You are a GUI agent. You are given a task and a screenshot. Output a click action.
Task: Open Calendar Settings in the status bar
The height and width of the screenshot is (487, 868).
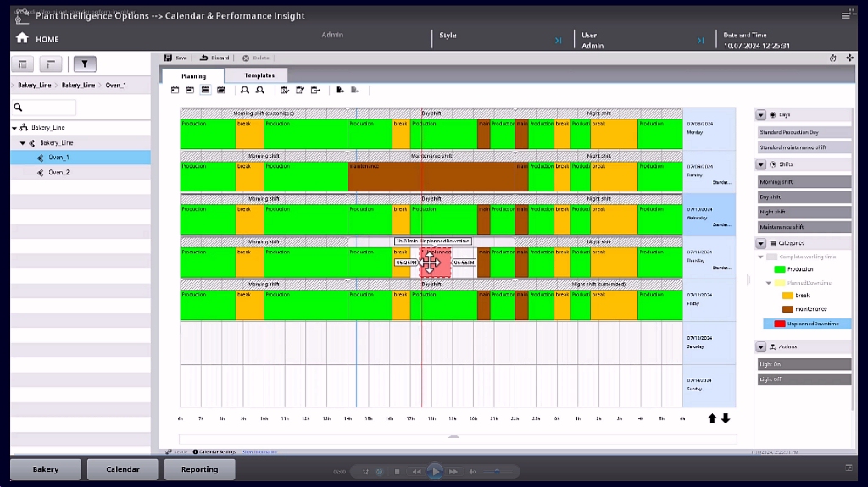[x=214, y=452]
